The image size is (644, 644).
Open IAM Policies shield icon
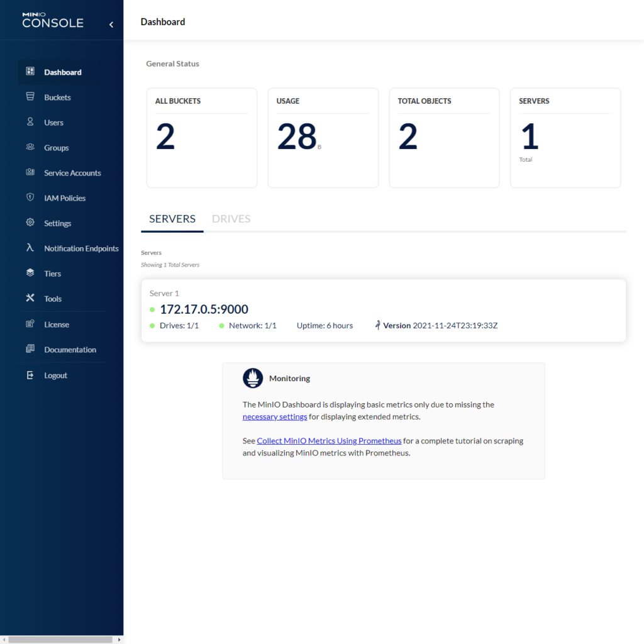pos(30,197)
